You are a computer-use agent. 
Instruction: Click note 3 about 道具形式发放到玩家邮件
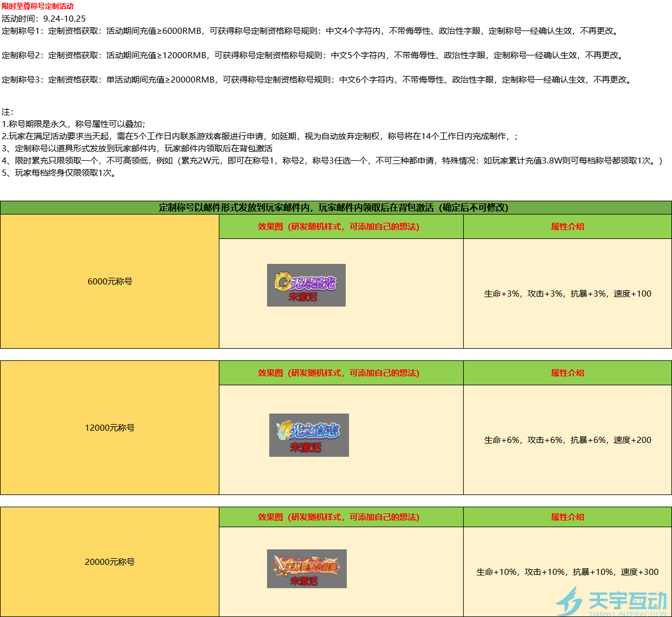[x=137, y=149]
